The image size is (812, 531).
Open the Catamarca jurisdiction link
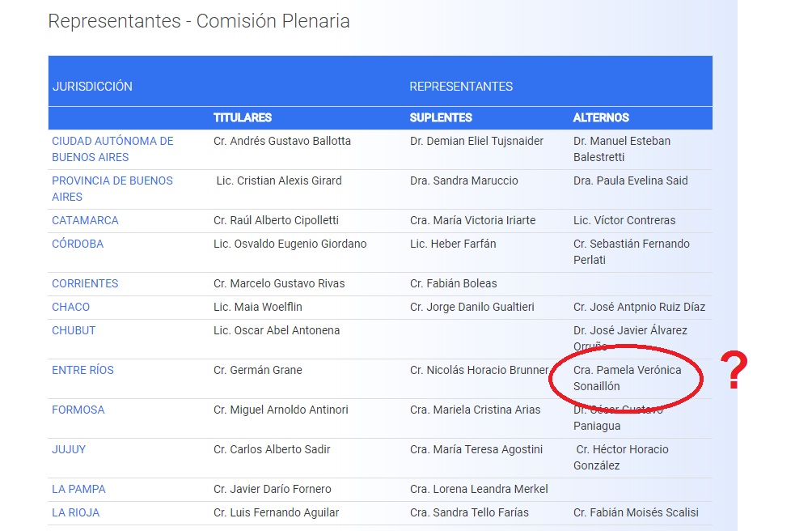point(85,220)
